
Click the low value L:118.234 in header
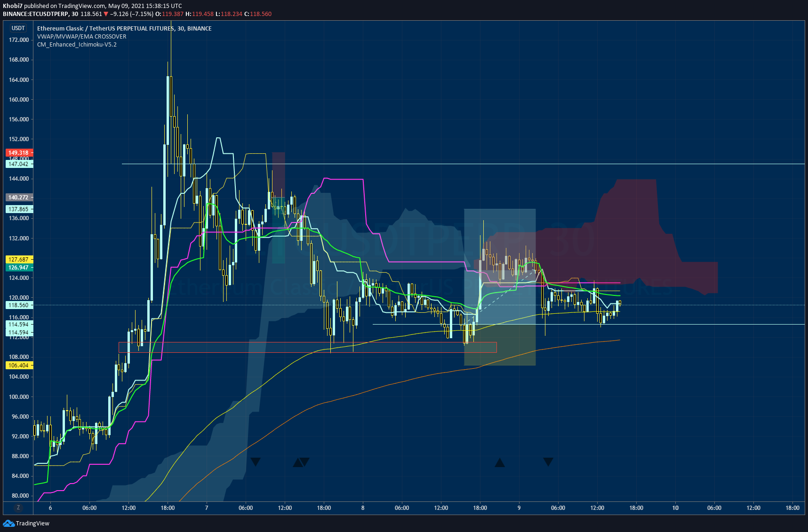[229, 14]
